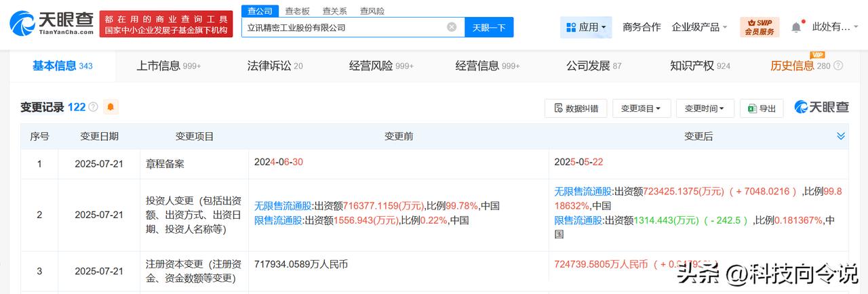This screenshot has height=294, width=868.
Task: Open the 商务合作 link
Action: (x=642, y=27)
